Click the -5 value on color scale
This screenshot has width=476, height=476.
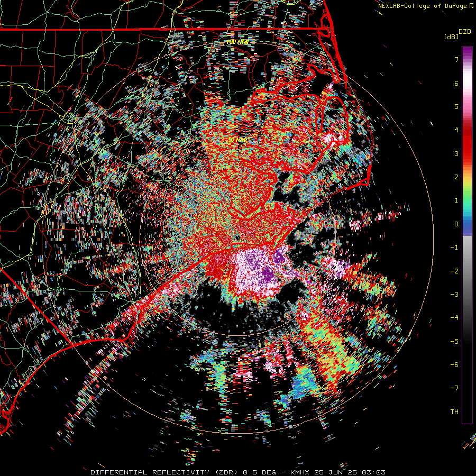[454, 342]
